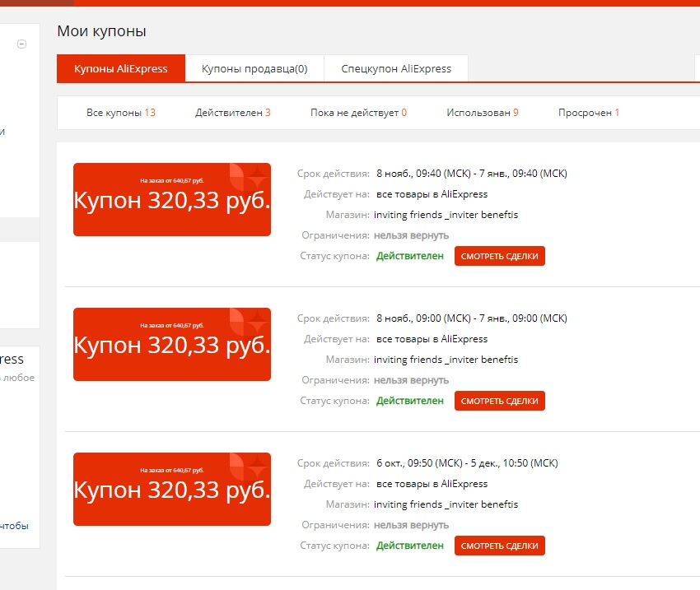Click нельзя вернуть restriction of the 09:00 coupon

[x=411, y=380]
